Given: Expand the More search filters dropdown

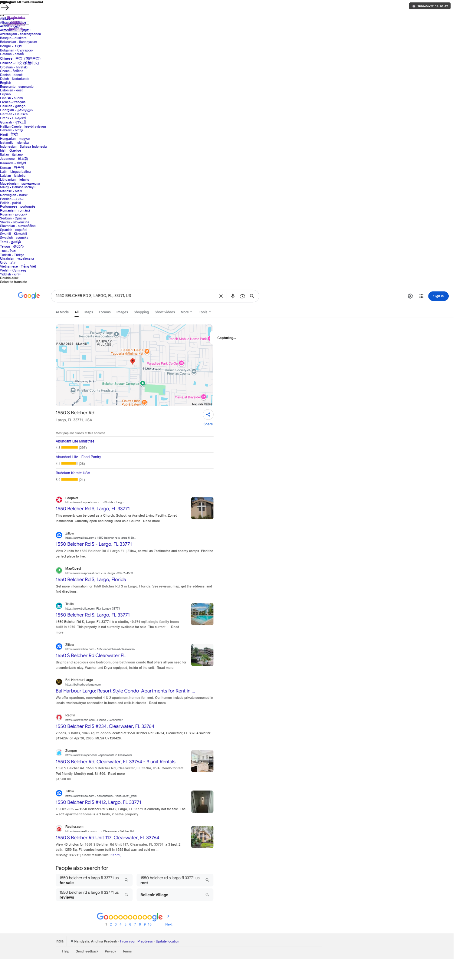Looking at the screenshot, I should coord(186,312).
